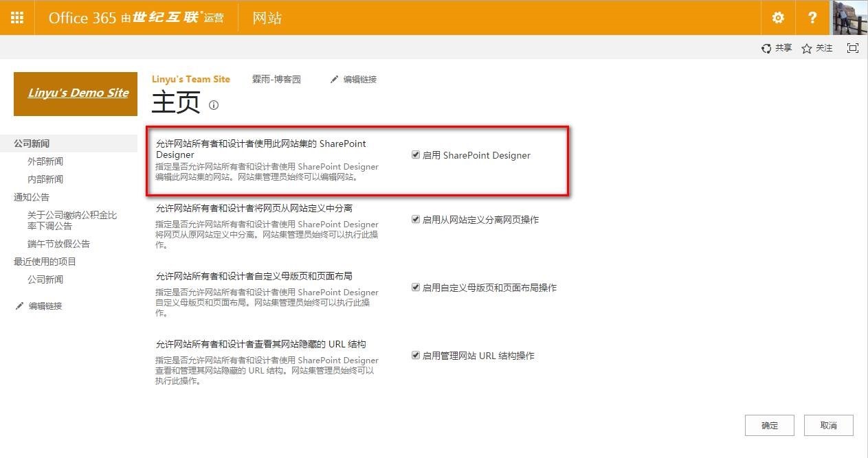The width and height of the screenshot is (868, 458).
Task: Uncheck 启用从网站定义分离网页操作 checkbox
Action: pos(415,219)
